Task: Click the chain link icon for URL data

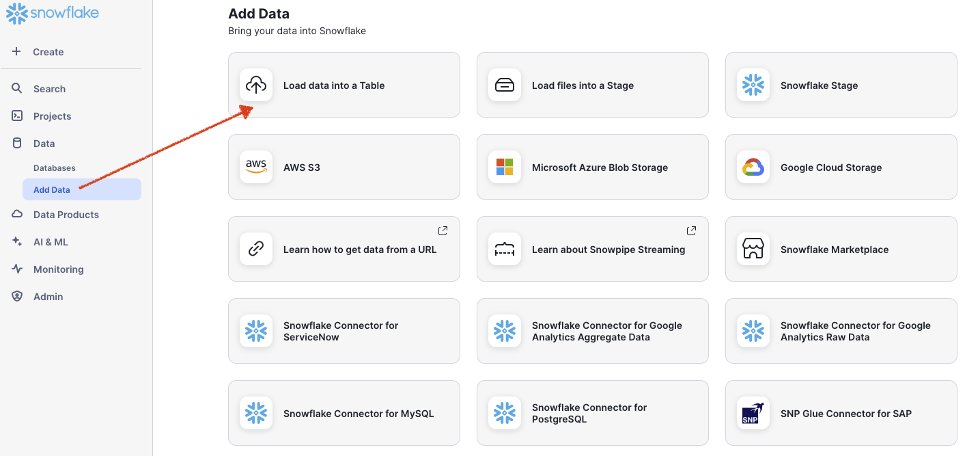Action: point(256,250)
